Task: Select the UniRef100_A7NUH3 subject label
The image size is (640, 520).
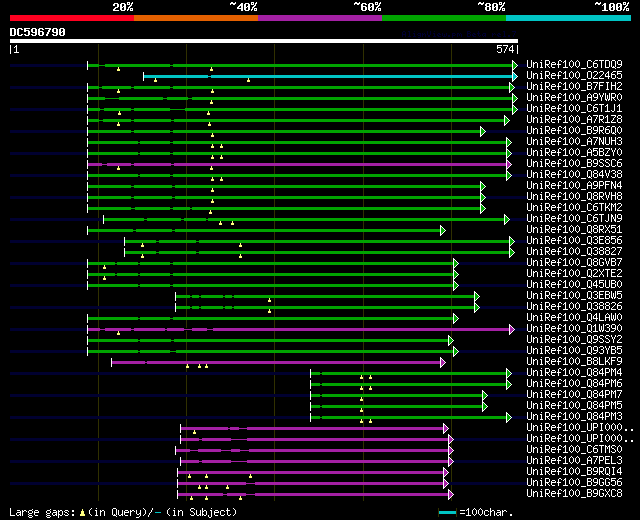Action: tap(574, 142)
